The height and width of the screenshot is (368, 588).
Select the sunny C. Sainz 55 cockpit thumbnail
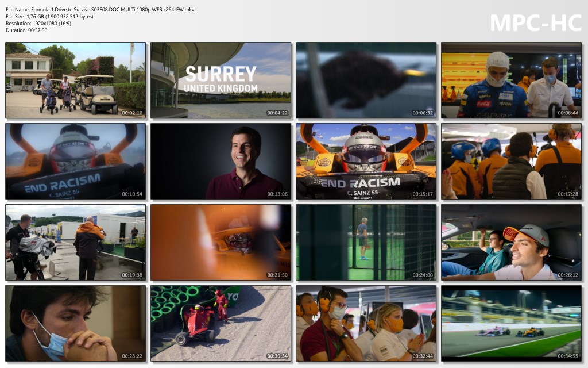[x=366, y=161]
